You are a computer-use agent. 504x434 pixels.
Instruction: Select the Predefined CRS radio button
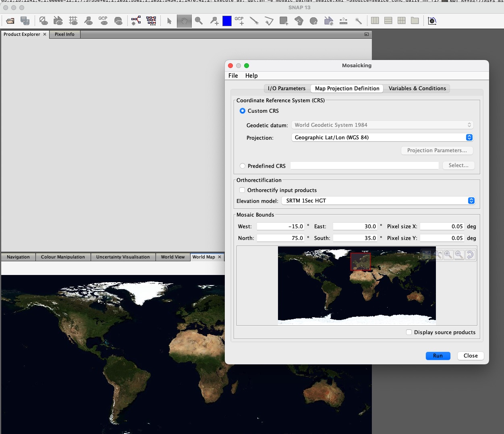coord(243,166)
